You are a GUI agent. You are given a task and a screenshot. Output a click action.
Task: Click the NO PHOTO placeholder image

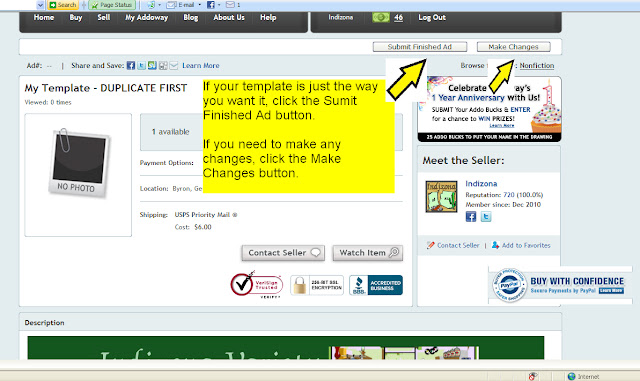[x=78, y=163]
